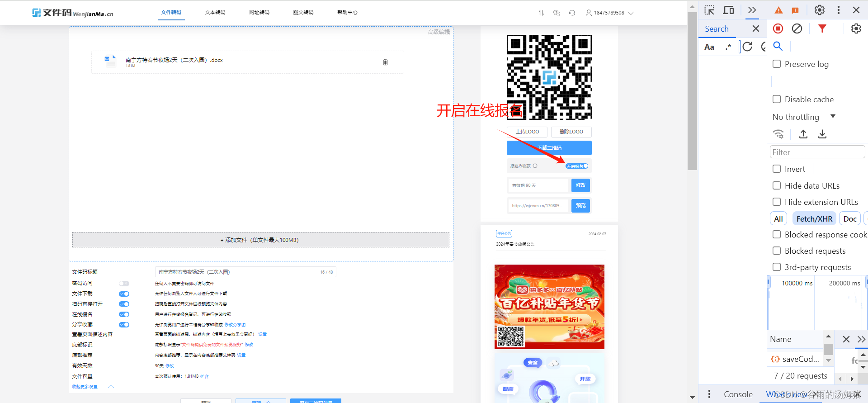Image resolution: width=868 pixels, height=403 pixels.
Task: Toggle match case Aa in Search
Action: [x=709, y=47]
